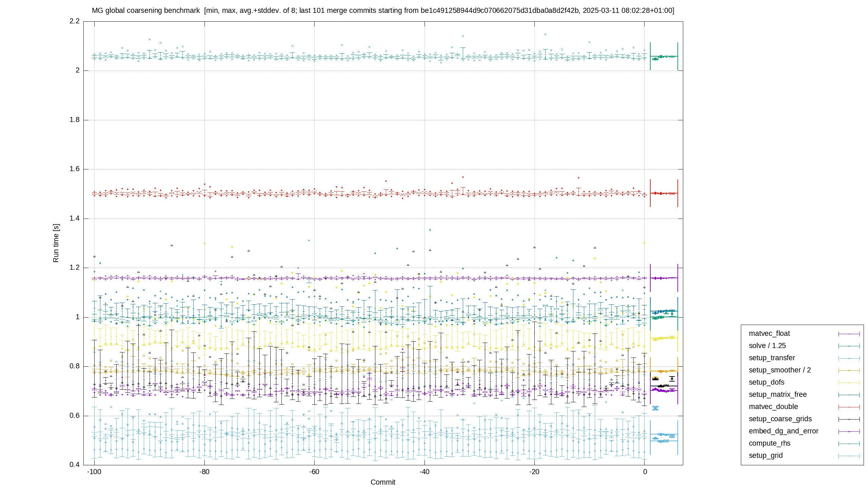Select the setup_matrix_free legend label
Screen dimensions: 868x488
point(778,394)
